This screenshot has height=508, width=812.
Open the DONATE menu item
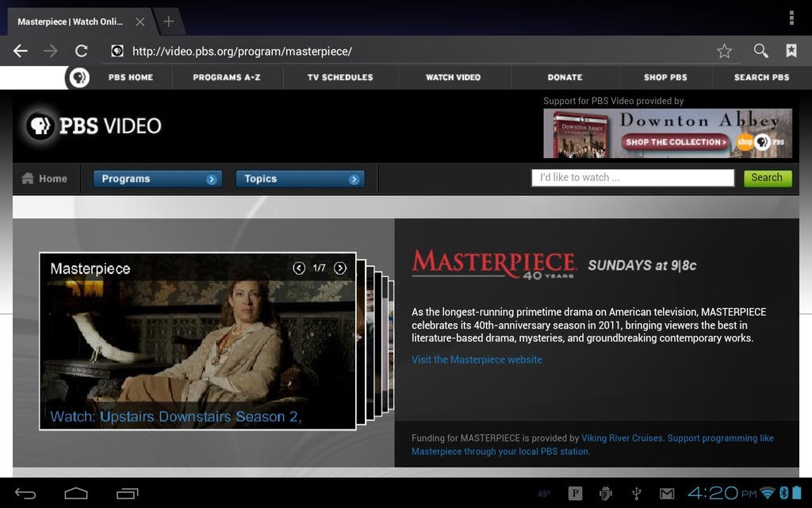pos(565,77)
